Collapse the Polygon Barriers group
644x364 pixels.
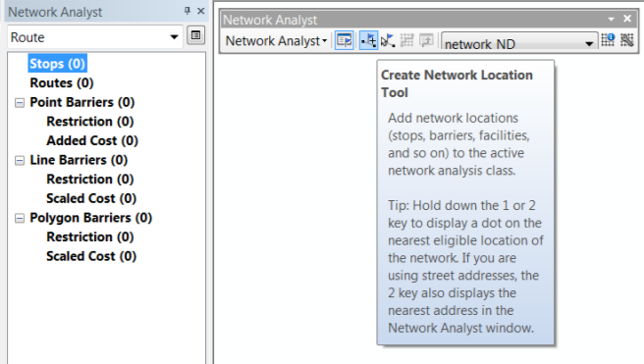[20, 219]
